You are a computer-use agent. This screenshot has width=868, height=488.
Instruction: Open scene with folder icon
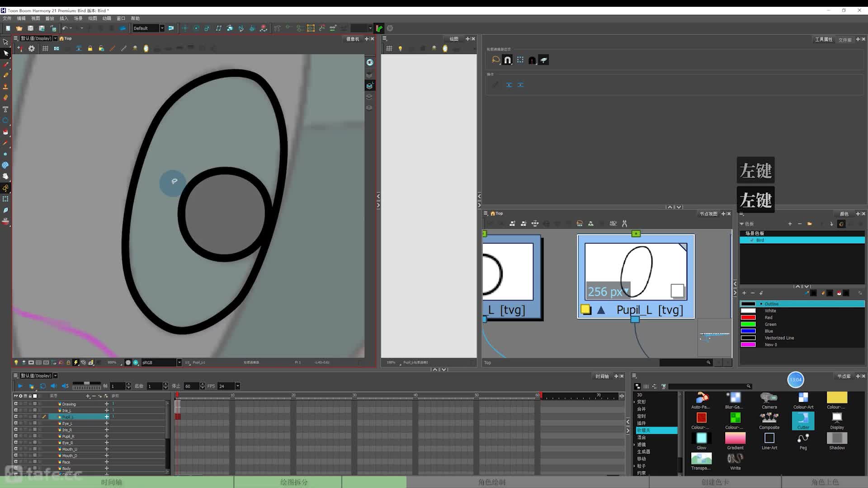(19, 28)
